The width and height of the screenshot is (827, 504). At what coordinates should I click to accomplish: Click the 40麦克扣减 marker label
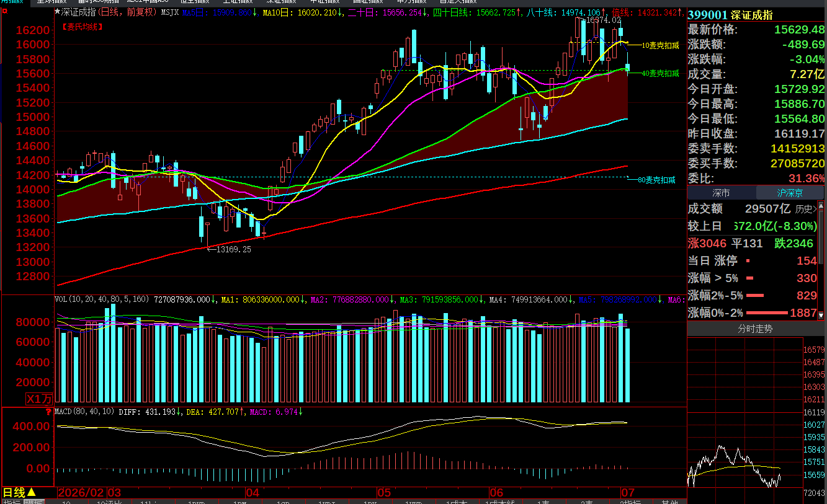pyautogui.click(x=660, y=73)
